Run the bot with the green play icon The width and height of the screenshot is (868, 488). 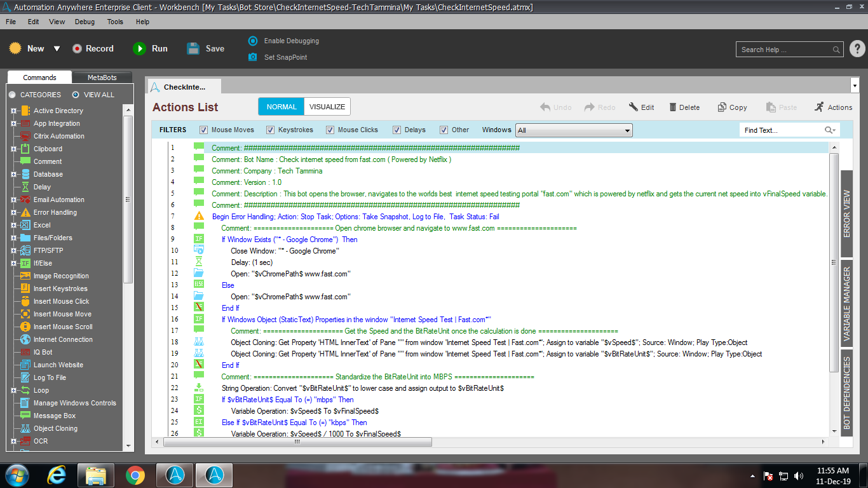click(139, 48)
